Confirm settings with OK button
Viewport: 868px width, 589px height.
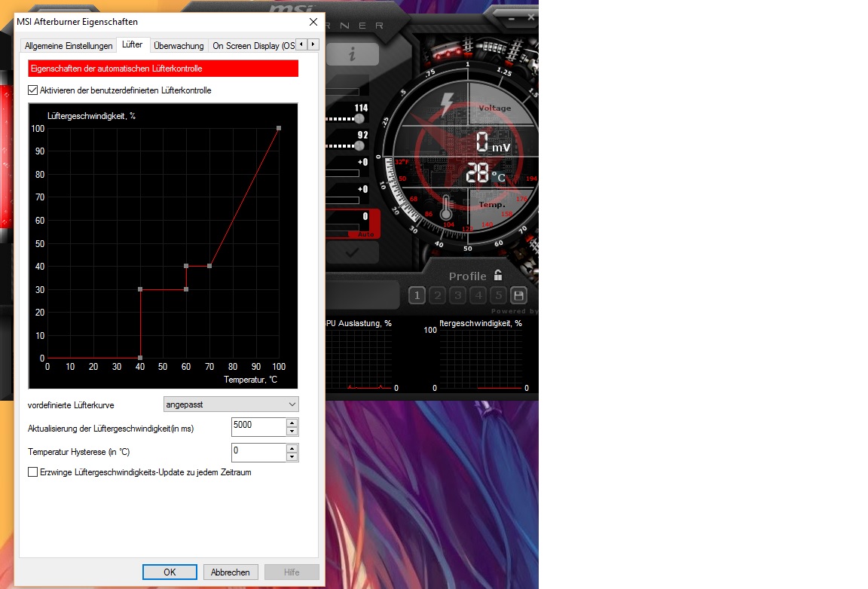point(170,572)
